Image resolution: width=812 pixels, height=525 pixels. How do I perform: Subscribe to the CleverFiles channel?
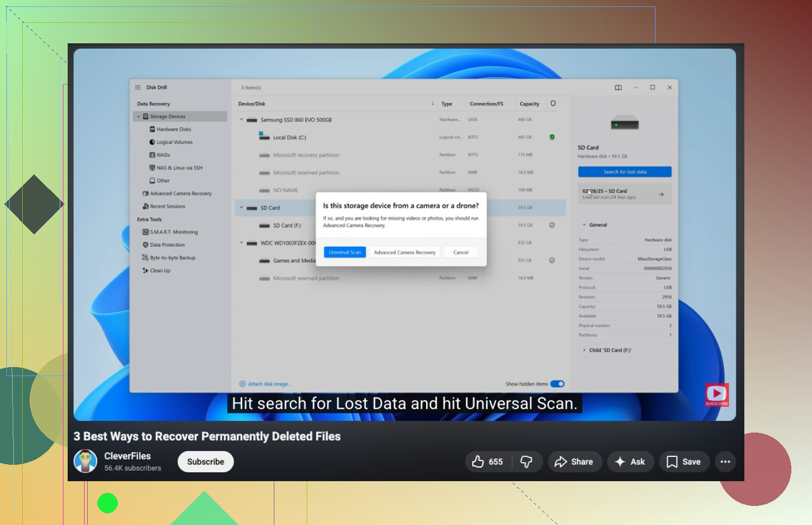click(206, 462)
